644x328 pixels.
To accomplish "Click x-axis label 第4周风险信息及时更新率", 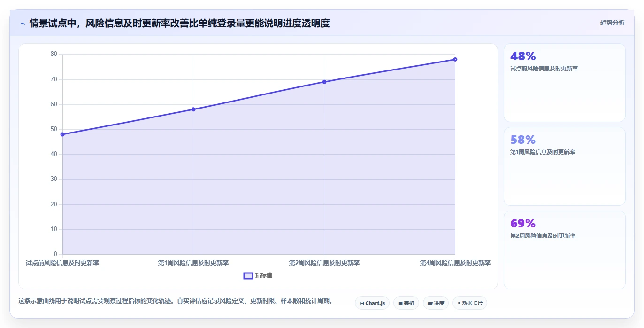I will (455, 263).
